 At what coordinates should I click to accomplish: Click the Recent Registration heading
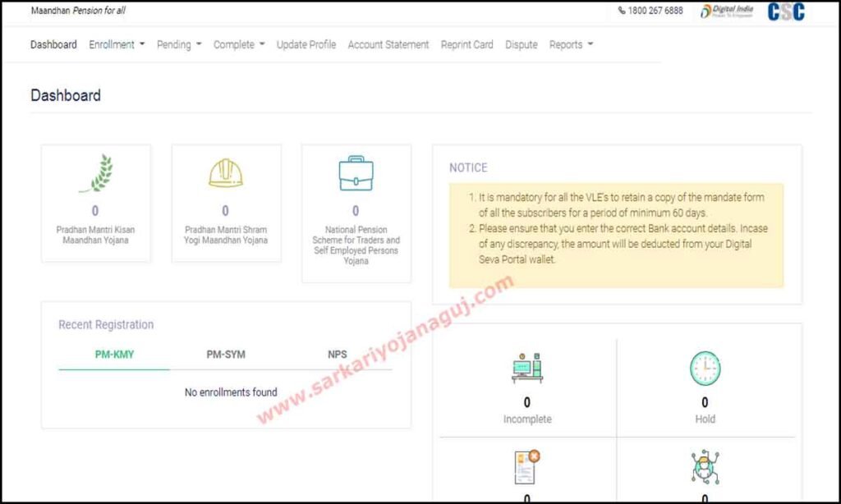pyautogui.click(x=106, y=324)
